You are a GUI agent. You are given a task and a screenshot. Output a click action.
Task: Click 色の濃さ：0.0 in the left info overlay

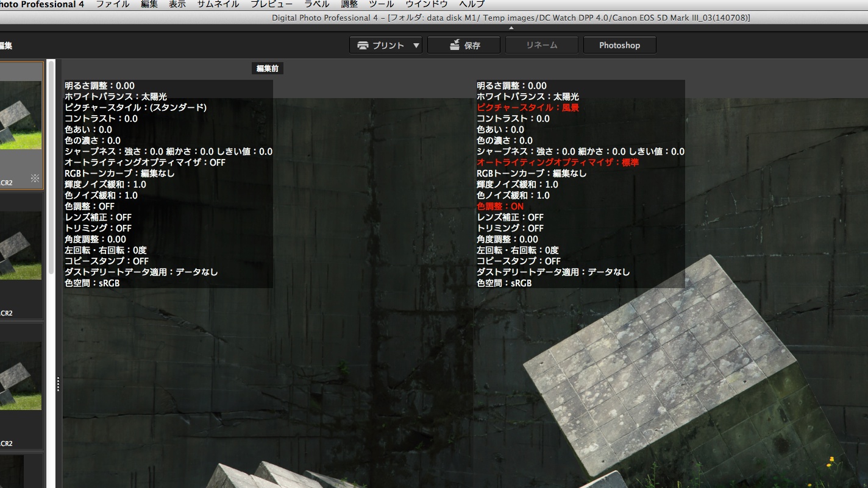(x=93, y=140)
